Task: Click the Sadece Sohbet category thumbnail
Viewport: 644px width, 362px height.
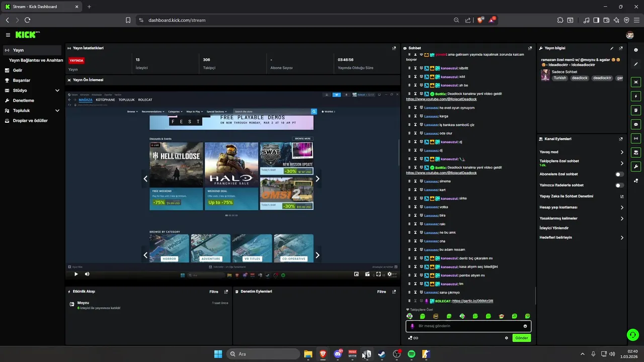Action: click(x=545, y=75)
